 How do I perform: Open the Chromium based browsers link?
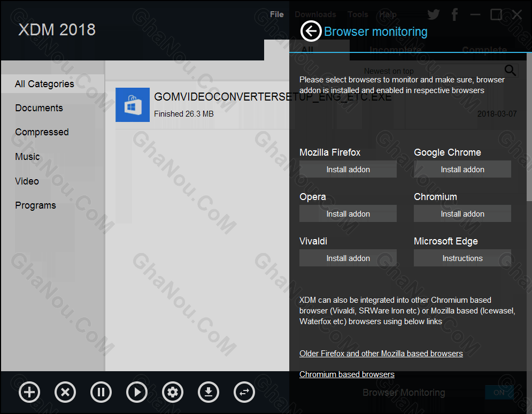click(x=346, y=374)
